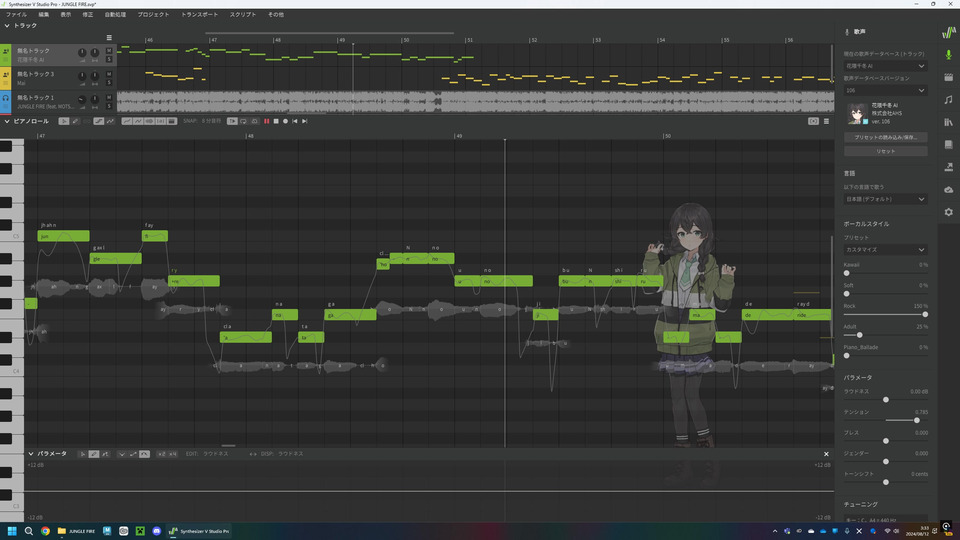Open the clapperboard panel in the right sidebar
This screenshot has height=540, width=960.
coord(948,77)
